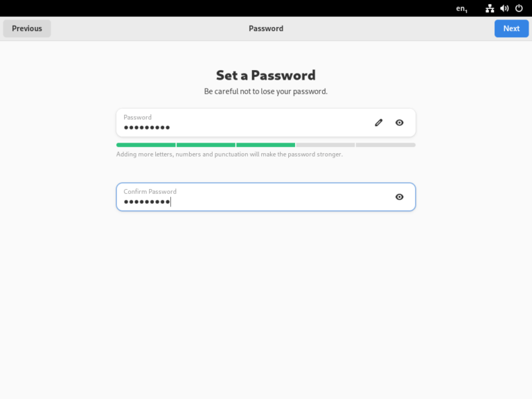
Task: Click the 'Set a Password' heading
Action: click(265, 76)
